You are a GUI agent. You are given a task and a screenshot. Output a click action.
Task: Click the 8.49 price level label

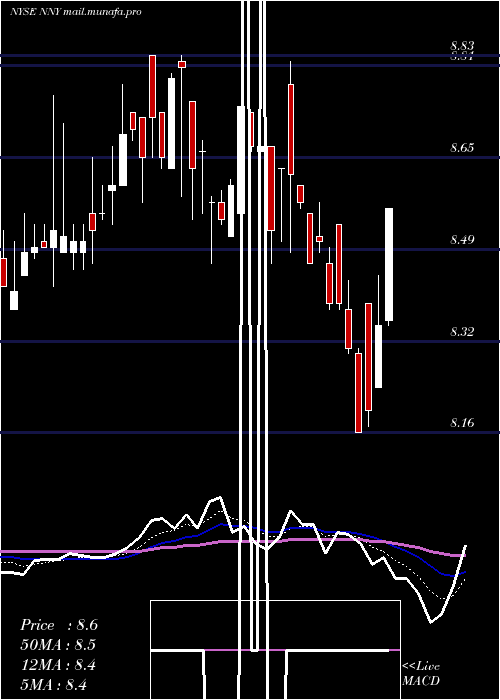[x=462, y=240]
